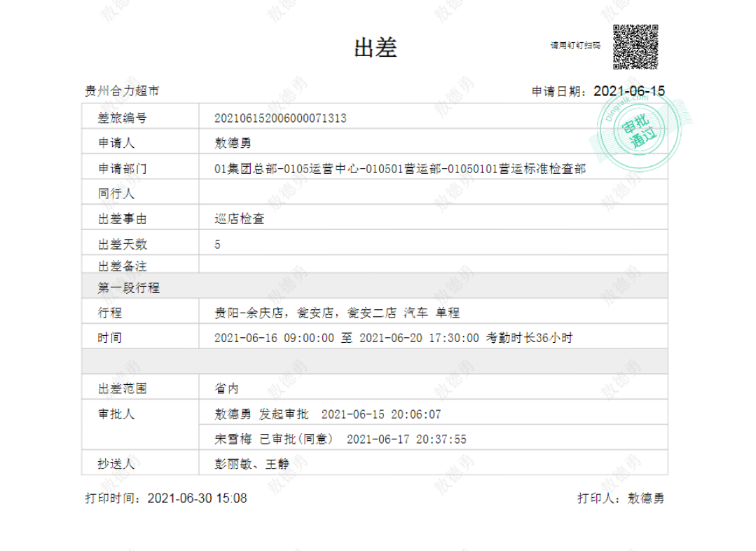Click the print time 2021-06-30 15:08
The width and height of the screenshot is (756, 551).
point(198,498)
